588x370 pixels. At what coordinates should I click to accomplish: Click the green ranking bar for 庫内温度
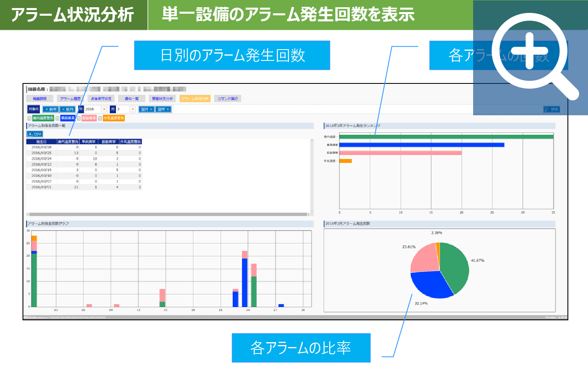click(446, 137)
